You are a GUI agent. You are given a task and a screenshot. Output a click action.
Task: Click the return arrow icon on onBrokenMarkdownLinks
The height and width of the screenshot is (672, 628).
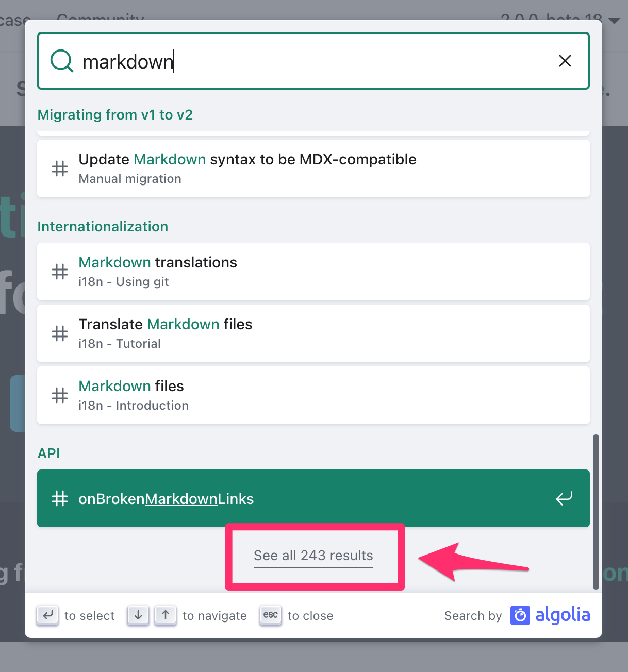tap(564, 498)
